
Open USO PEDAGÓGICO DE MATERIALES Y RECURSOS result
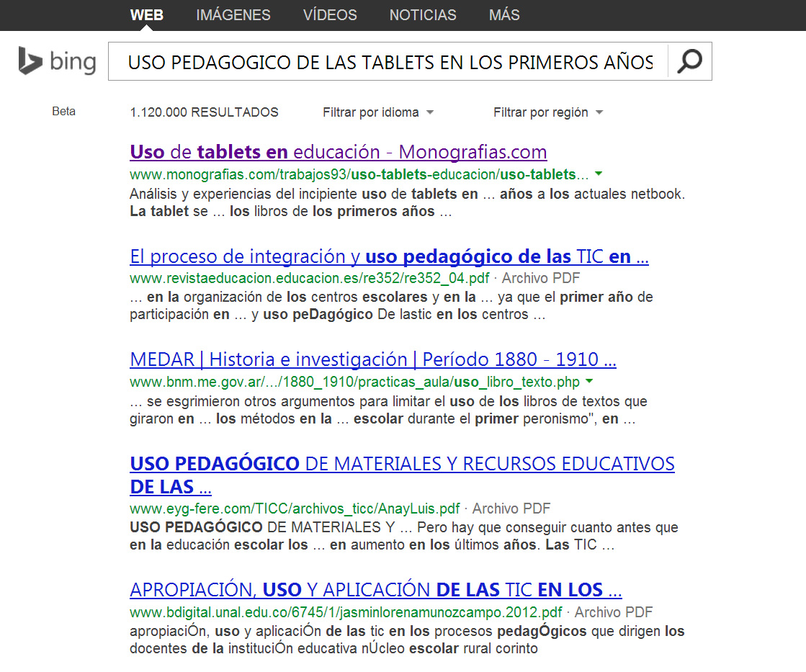[x=402, y=475]
